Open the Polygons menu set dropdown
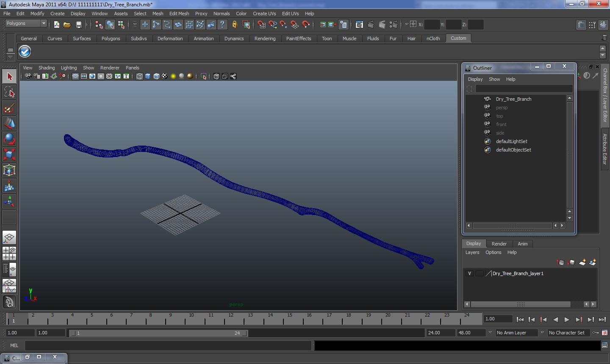 tap(26, 24)
